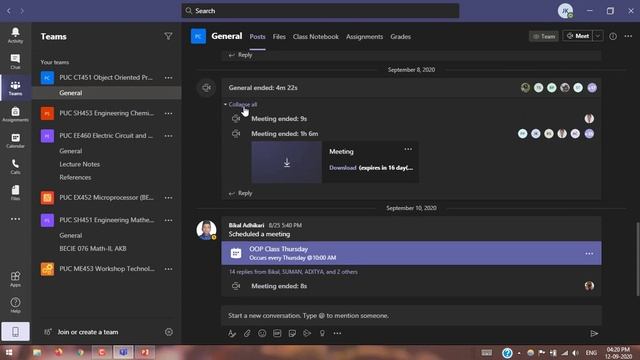The width and height of the screenshot is (640, 360).
Task: Open more options for PUC SH451 team
Action: click(x=168, y=220)
